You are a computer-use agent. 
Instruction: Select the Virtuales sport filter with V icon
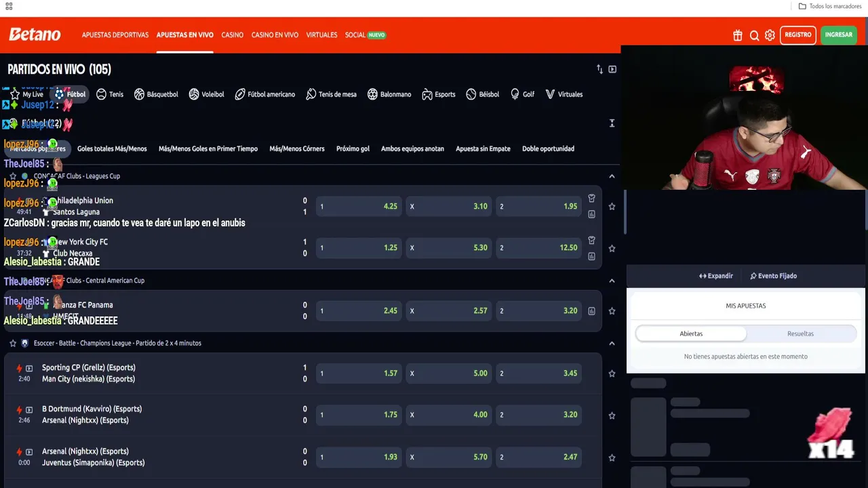(564, 94)
